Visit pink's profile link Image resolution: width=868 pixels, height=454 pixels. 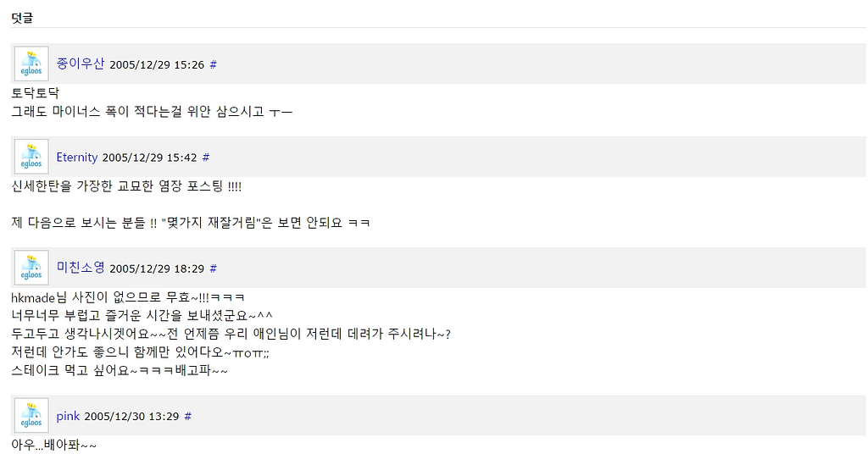point(68,416)
